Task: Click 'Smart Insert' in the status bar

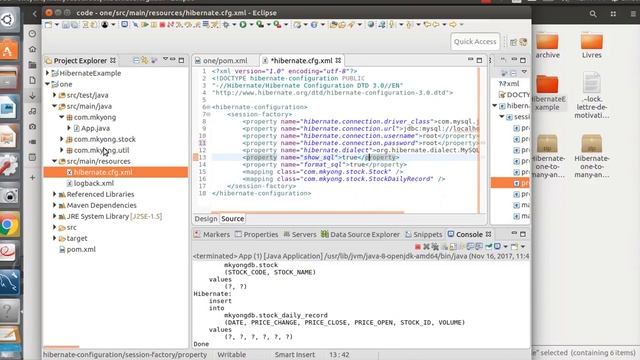Action: click(294, 355)
